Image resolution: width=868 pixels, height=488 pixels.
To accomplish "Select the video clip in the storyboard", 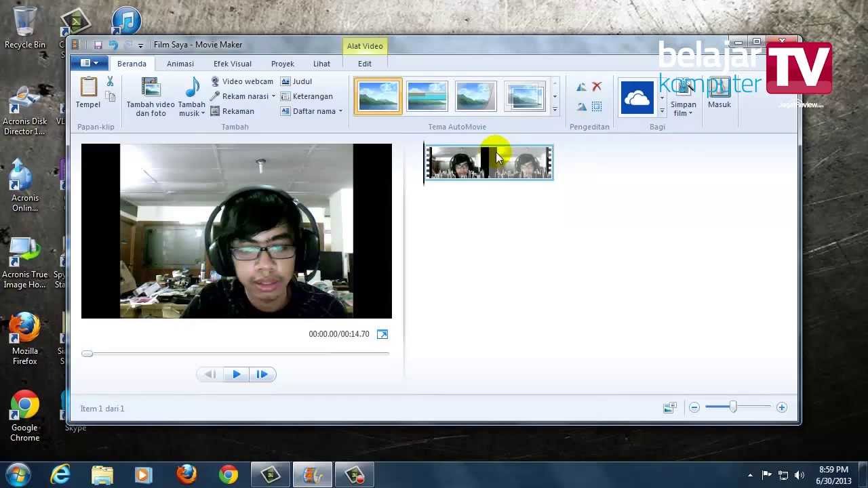I will click(489, 163).
